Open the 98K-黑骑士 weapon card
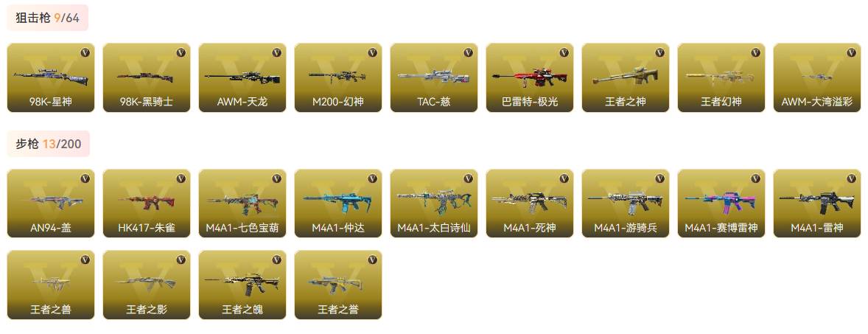Image resolution: width=868 pixels, height=334 pixels. click(147, 77)
